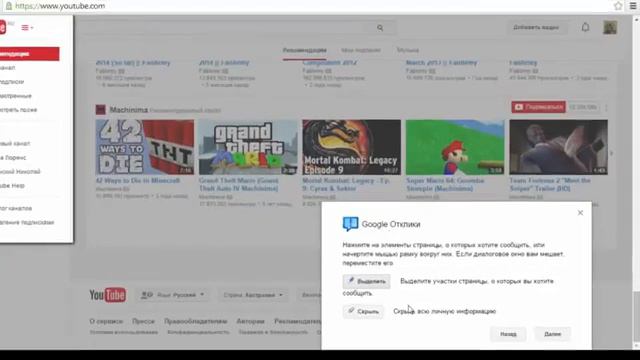Click 42 Ways to Die in Minecraft title link
Image resolution: width=640 pixels, height=360 pixels.
[x=138, y=180]
